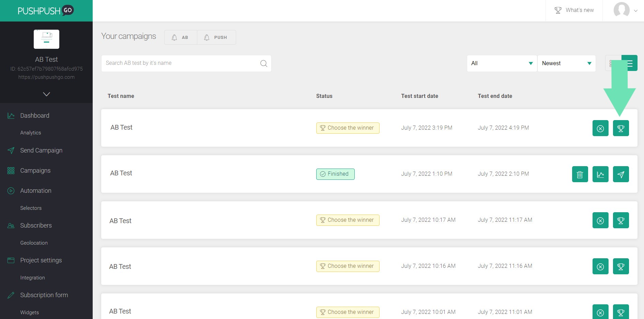Open Project settings
The image size is (644, 319).
[x=41, y=260]
